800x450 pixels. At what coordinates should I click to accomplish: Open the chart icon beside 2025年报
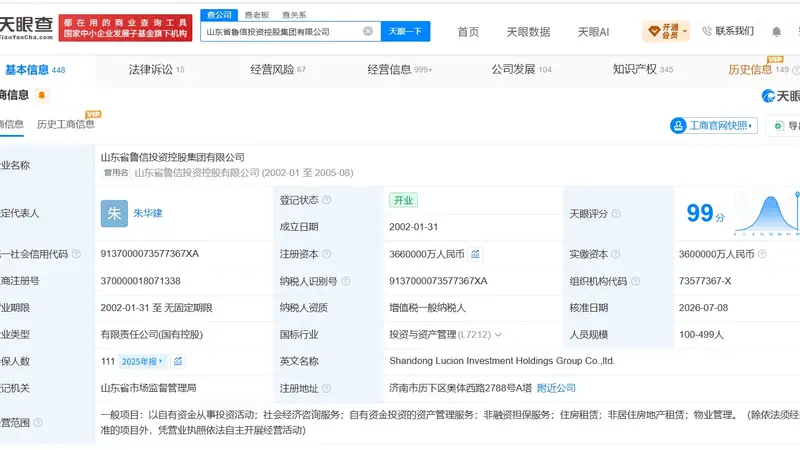178,361
